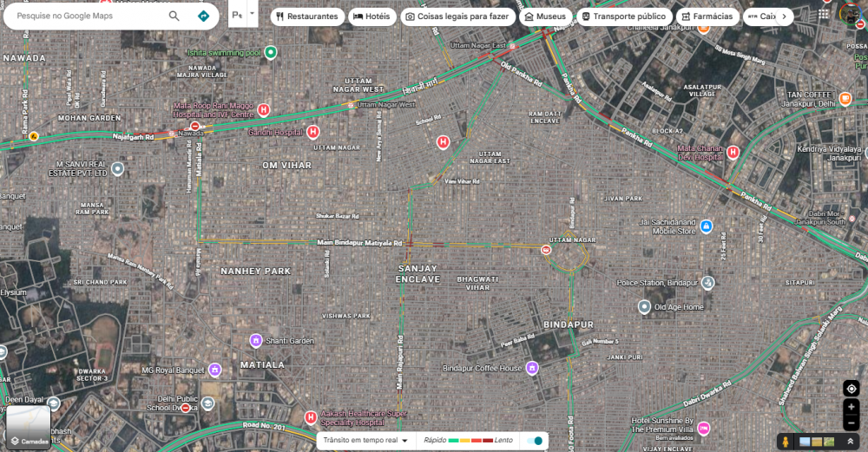The image size is (868, 452).
Task: Expand the imagery strip with double chevron
Action: coord(850,442)
